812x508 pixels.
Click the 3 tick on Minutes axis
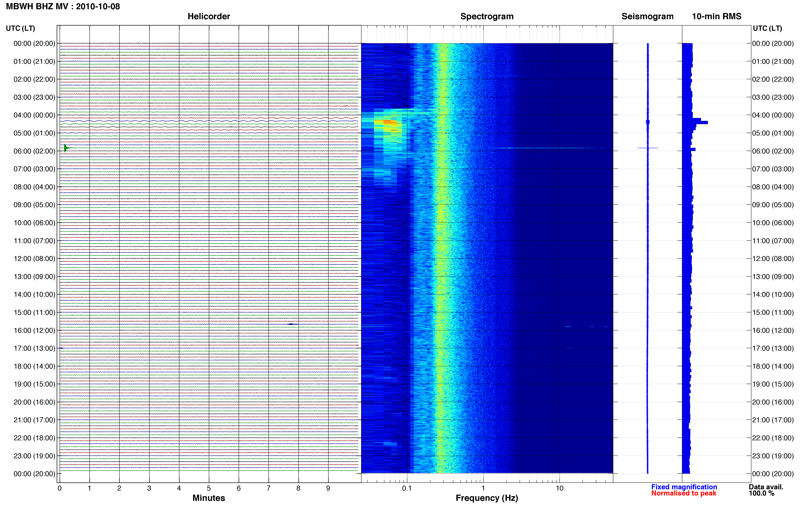[x=149, y=488]
